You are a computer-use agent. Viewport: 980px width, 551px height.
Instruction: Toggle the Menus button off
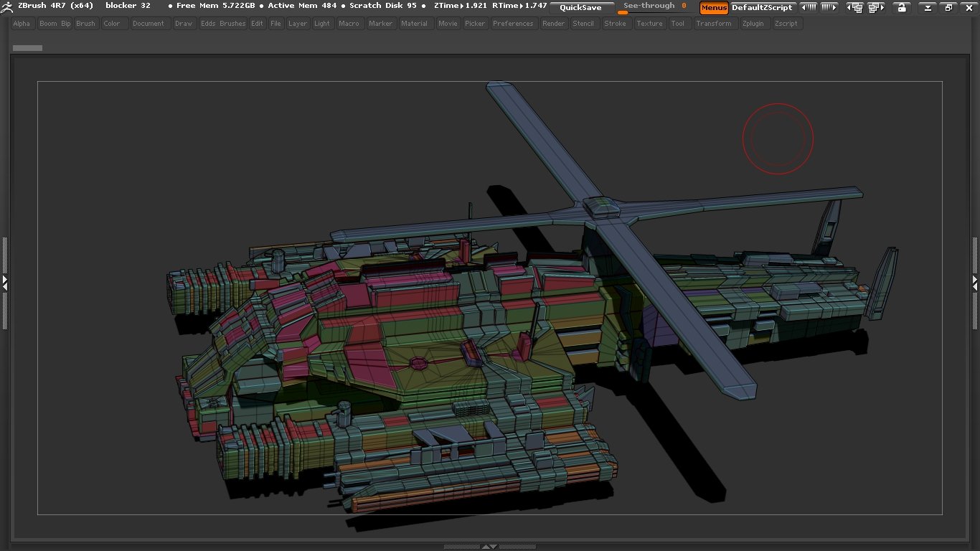pos(714,8)
